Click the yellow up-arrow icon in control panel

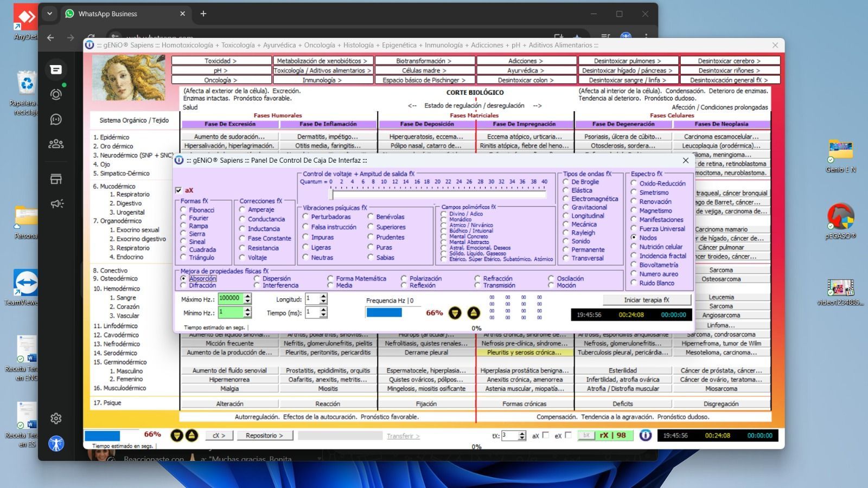pyautogui.click(x=474, y=313)
